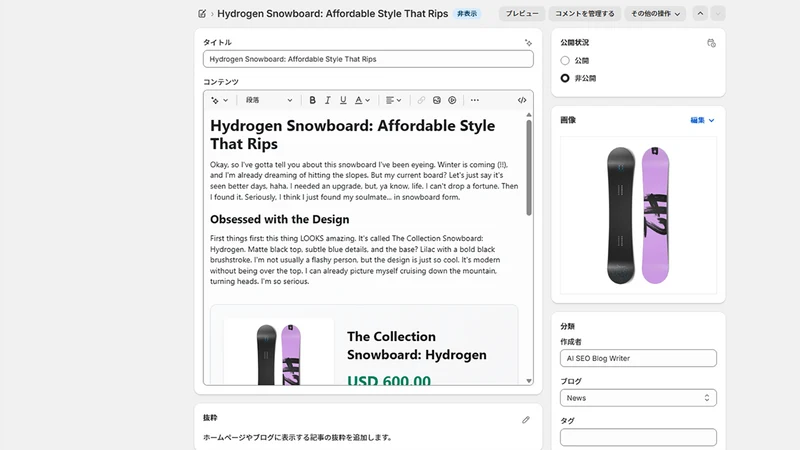Open the 編集 dropdown in the image card

[702, 120]
